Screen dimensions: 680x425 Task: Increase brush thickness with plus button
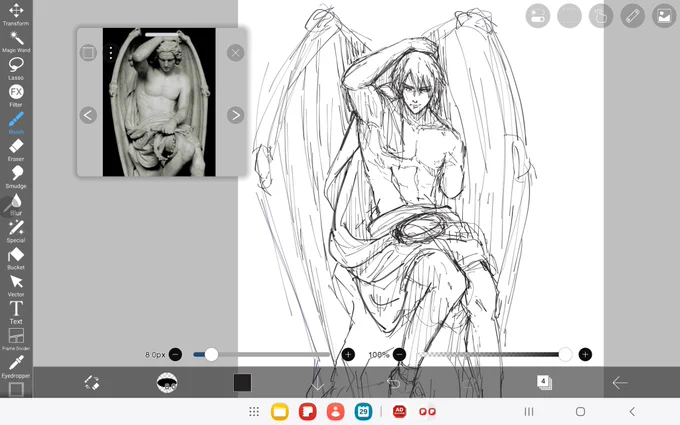pos(348,355)
